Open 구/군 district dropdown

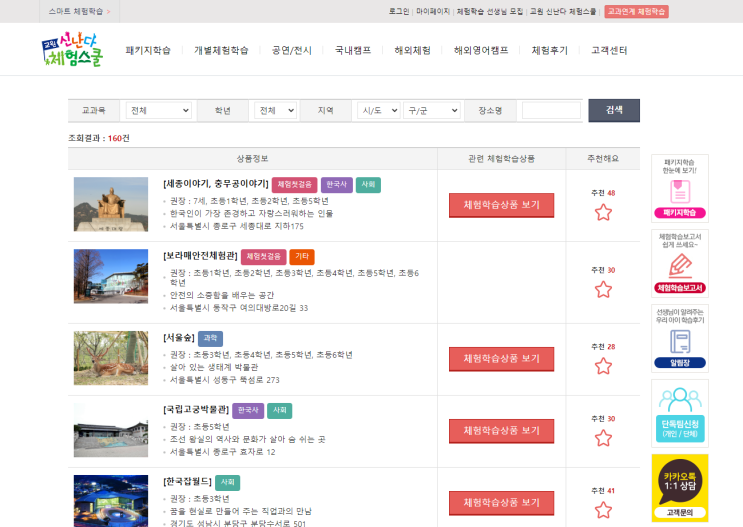(432, 110)
